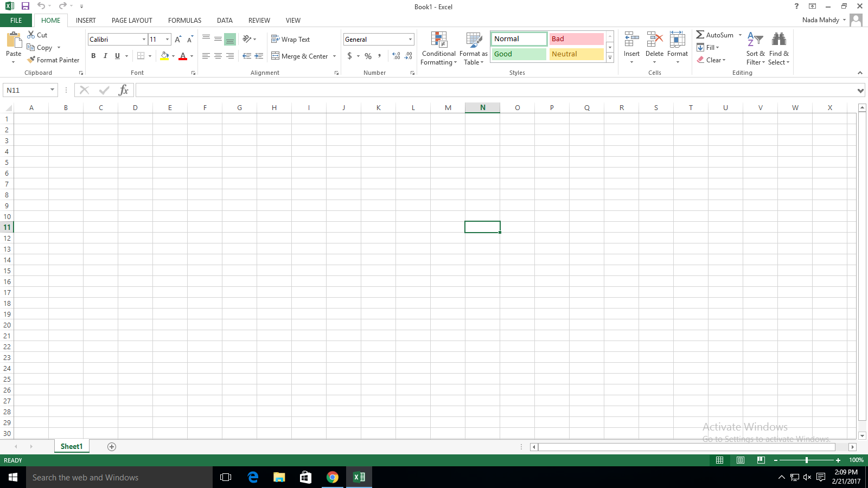Screen dimensions: 868x488
Task: Click the AutoSum button
Action: [715, 35]
